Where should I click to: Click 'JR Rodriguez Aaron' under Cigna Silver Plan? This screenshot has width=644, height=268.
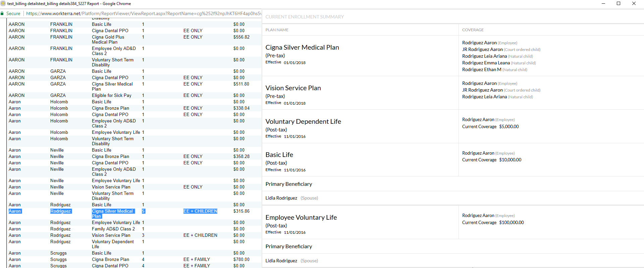coord(482,49)
